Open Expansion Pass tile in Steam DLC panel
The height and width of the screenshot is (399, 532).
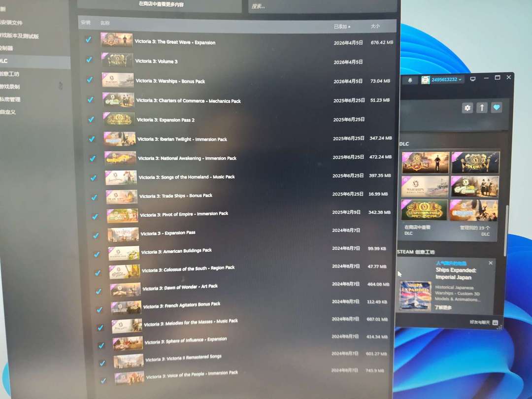click(424, 210)
